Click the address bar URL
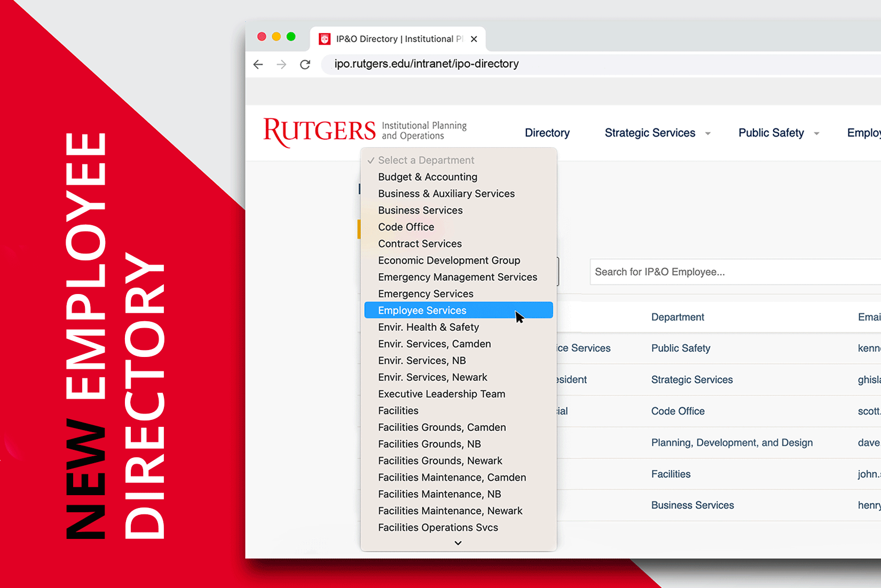 coord(426,64)
